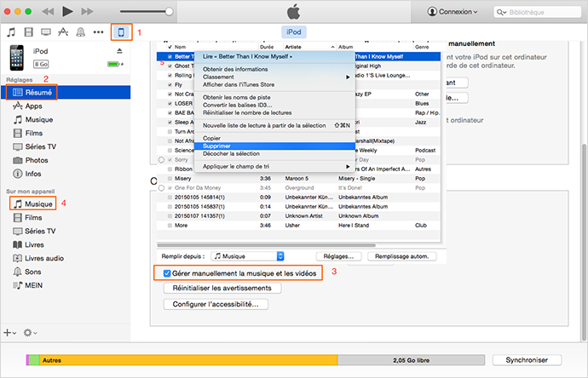Image resolution: width=588 pixels, height=378 pixels.
Task: Click the Réglages... button
Action: pos(338,256)
